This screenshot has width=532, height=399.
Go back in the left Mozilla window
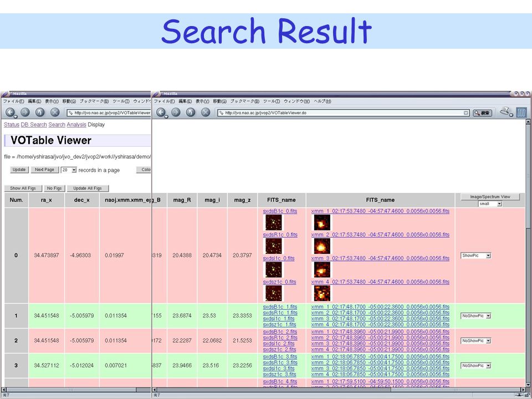click(10, 112)
